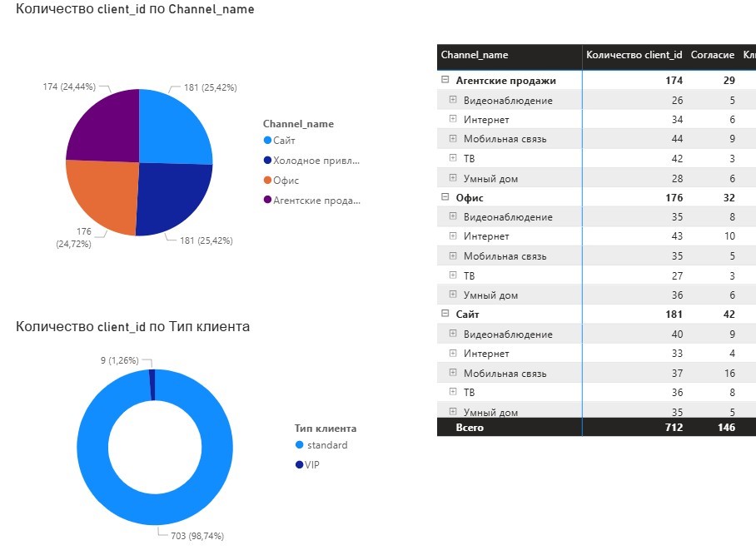Filter by standard in Тип клиента legend
The image size is (756, 555).
(x=326, y=445)
